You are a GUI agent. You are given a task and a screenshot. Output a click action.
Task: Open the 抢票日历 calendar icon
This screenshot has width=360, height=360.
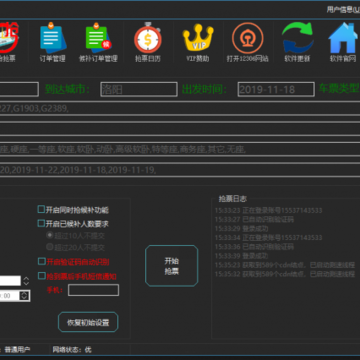click(148, 42)
